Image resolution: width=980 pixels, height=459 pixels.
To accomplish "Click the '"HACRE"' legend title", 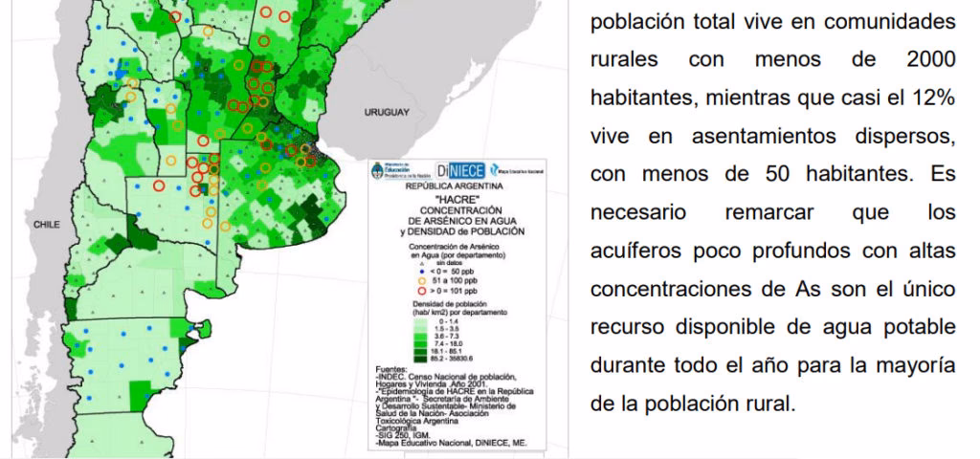I will coord(458,199).
